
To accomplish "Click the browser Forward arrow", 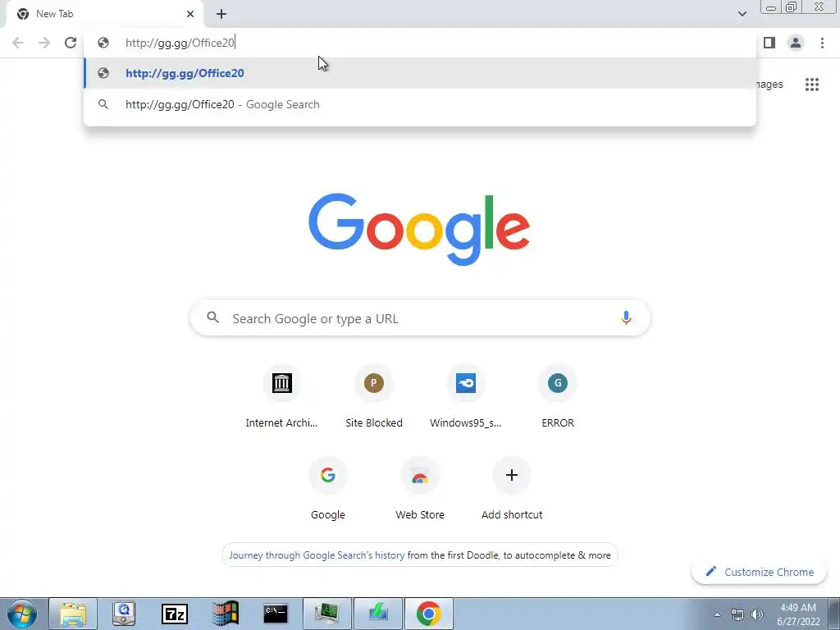I will [x=44, y=43].
